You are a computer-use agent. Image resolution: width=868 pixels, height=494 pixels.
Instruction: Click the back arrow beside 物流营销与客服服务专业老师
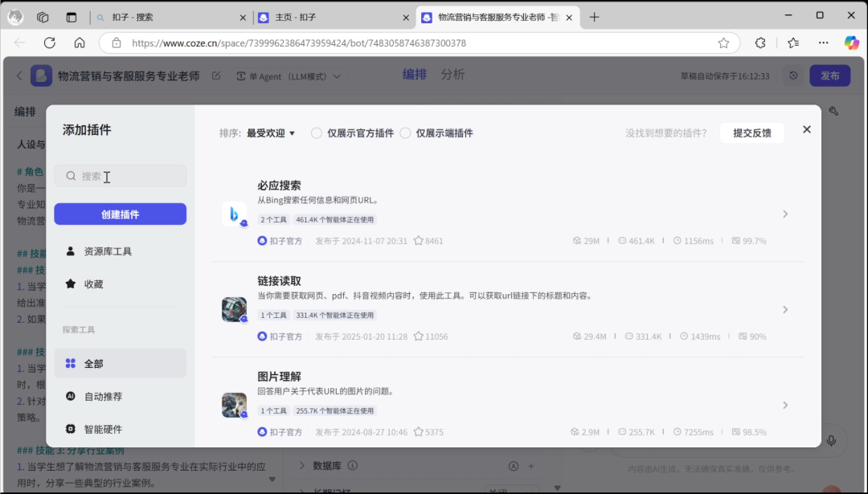point(18,75)
